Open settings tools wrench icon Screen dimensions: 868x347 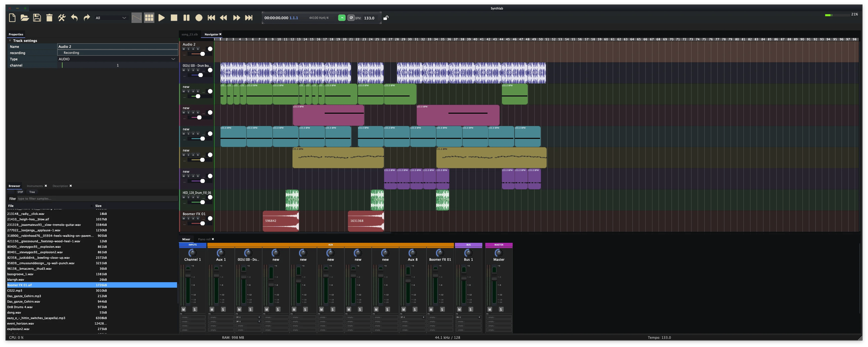pos(62,18)
